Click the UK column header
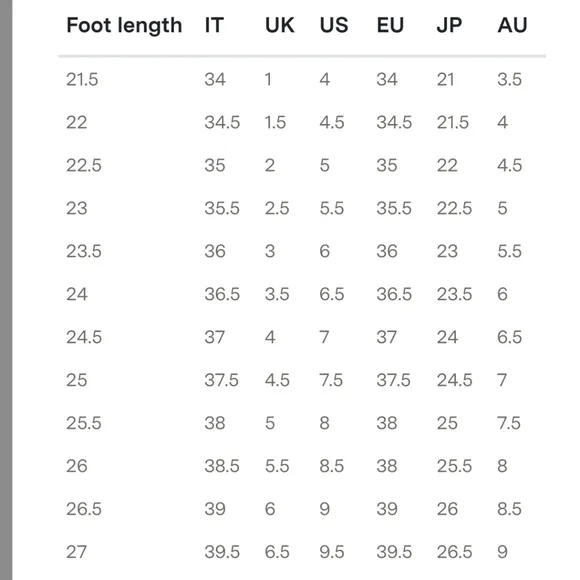580x580 pixels. [280, 25]
